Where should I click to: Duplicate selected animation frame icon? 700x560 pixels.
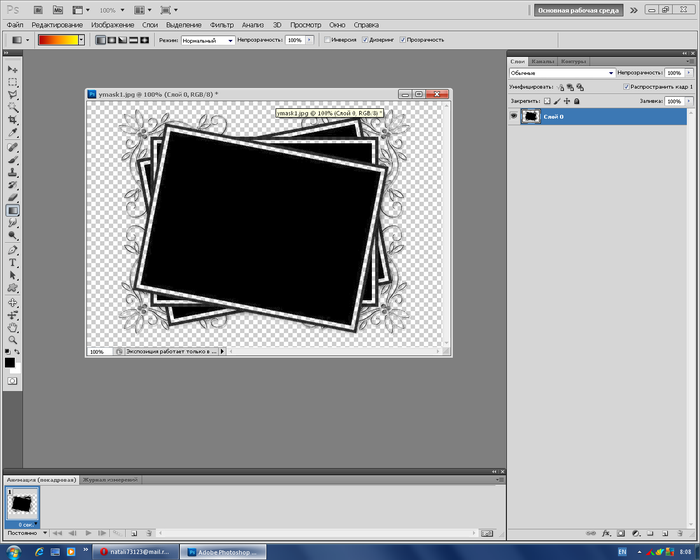coord(134,533)
